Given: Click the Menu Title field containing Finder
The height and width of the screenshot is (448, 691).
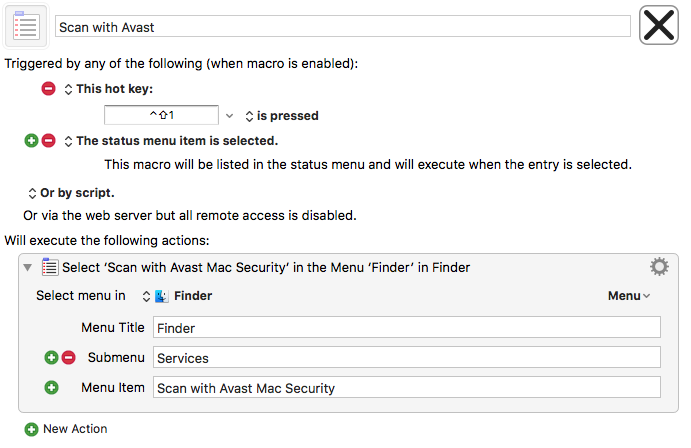Looking at the screenshot, I should [x=407, y=327].
